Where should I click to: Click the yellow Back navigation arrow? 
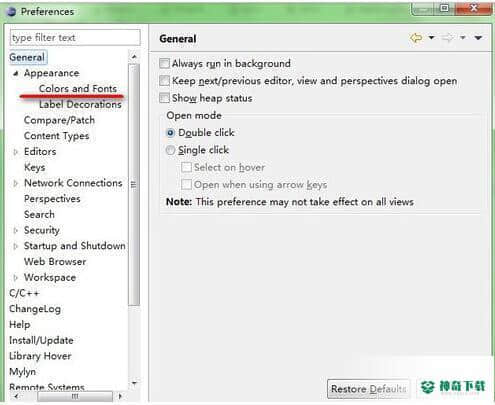pos(416,38)
